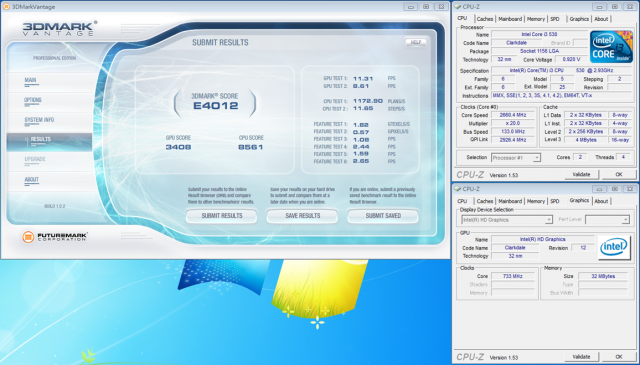Click the top CPU-Z window title icon

coord(458,7)
